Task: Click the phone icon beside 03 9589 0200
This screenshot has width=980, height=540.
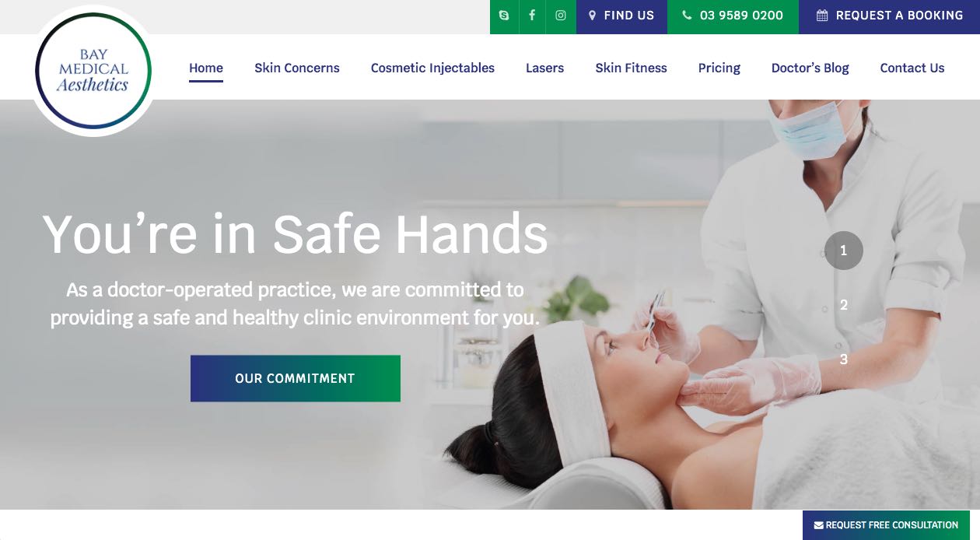Action: coord(687,16)
